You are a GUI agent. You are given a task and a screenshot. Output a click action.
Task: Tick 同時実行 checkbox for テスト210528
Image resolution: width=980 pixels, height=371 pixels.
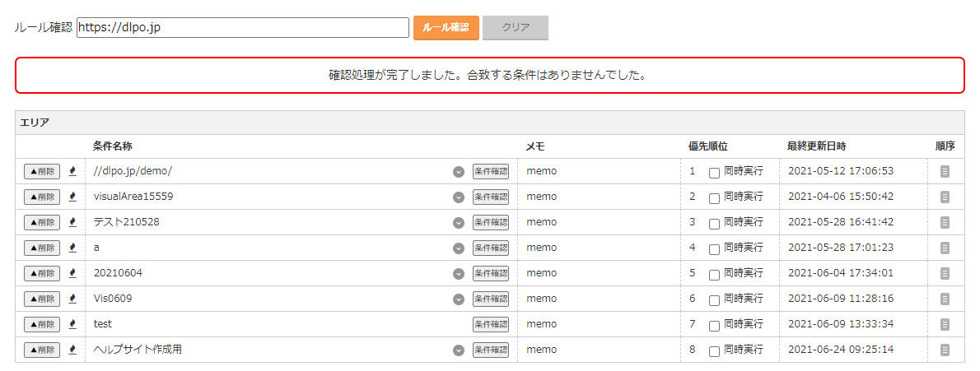click(714, 225)
